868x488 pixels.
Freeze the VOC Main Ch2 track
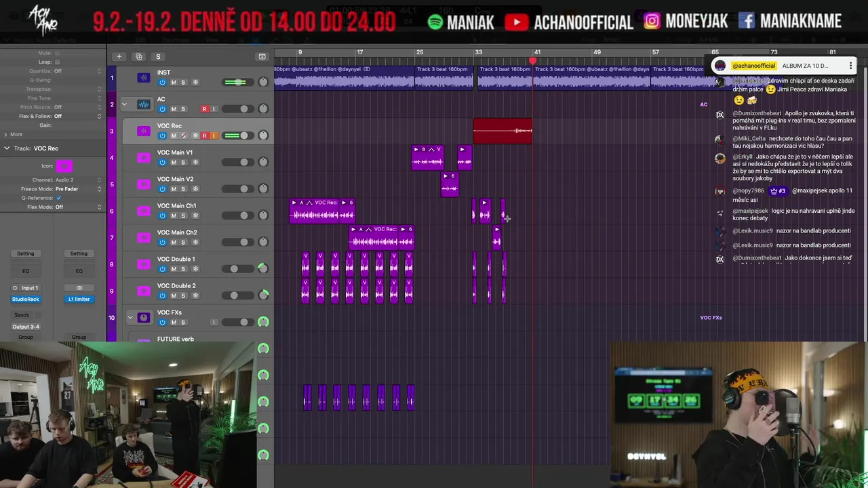tap(195, 242)
